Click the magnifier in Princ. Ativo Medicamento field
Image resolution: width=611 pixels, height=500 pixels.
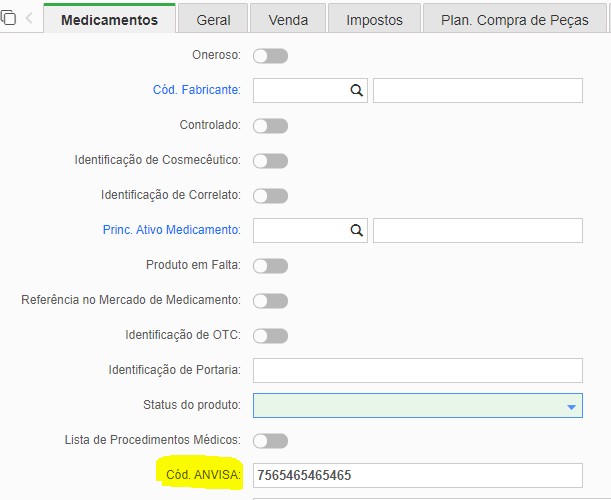[357, 230]
